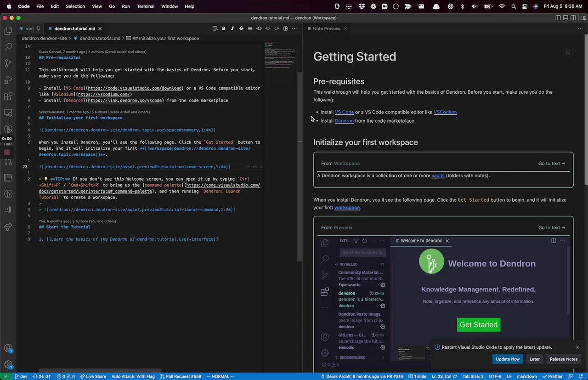
Task: Follow the Dendron link in preview
Action: 344,121
